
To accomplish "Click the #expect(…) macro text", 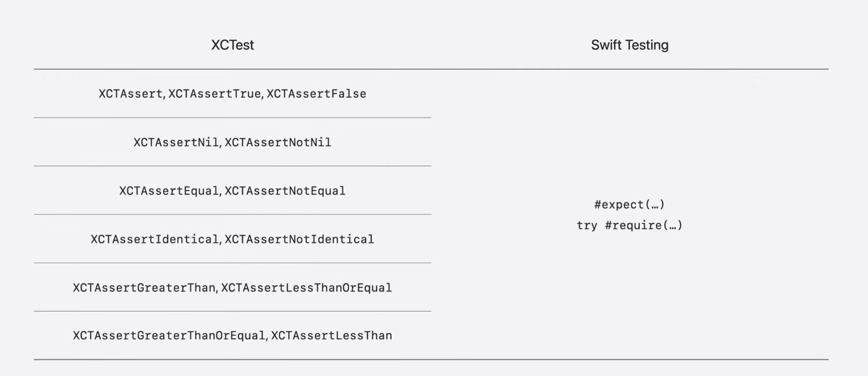I will 629,204.
